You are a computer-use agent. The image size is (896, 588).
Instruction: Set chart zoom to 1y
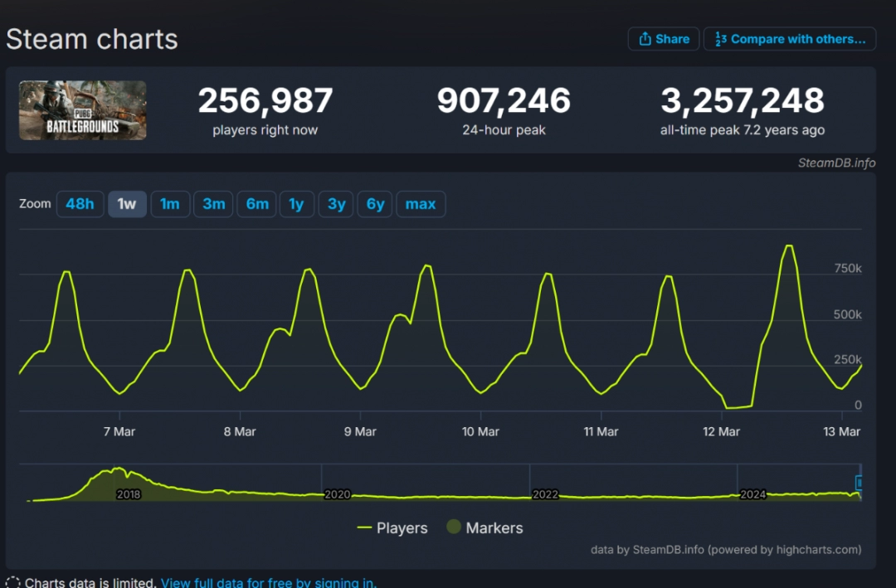pos(296,204)
